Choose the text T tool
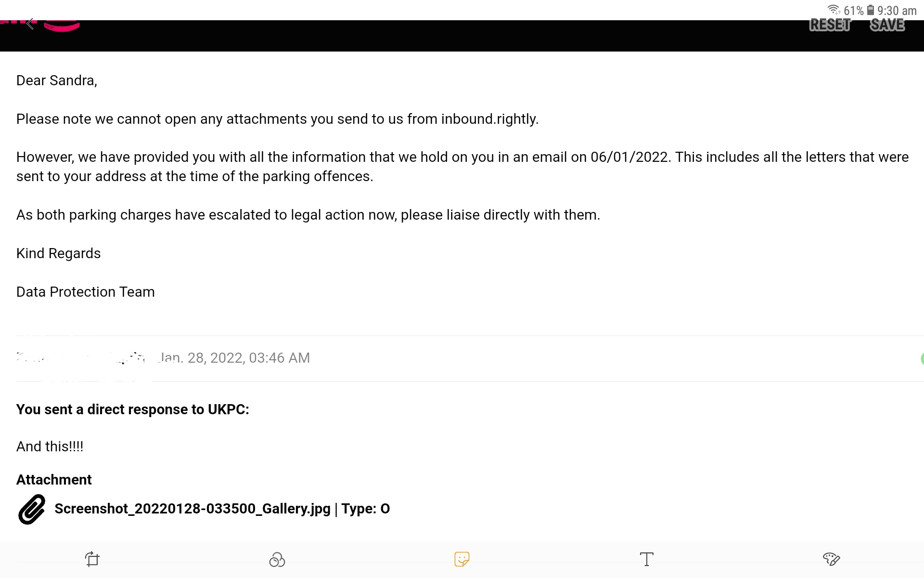The width and height of the screenshot is (924, 578). pos(646,559)
